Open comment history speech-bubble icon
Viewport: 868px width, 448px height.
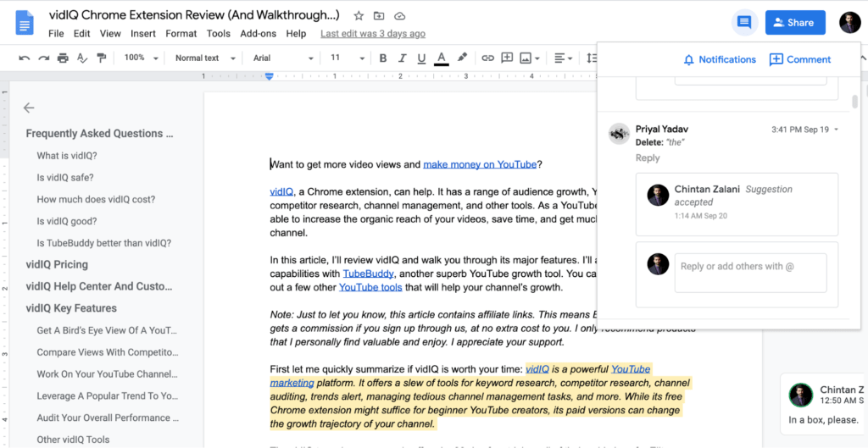[744, 23]
